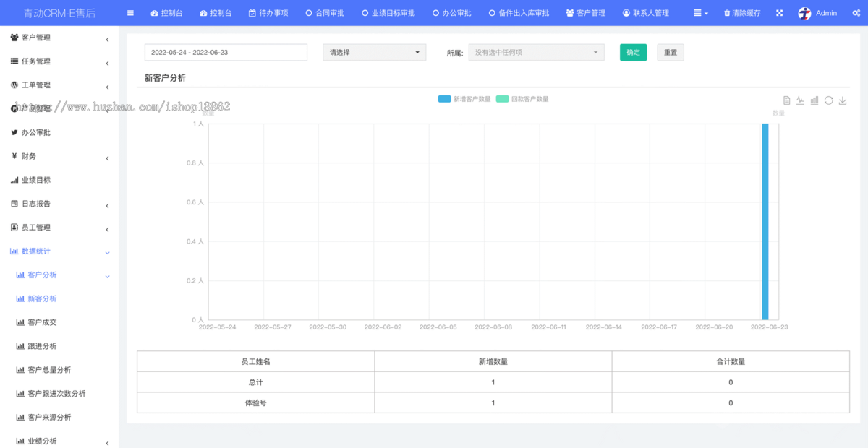The width and height of the screenshot is (868, 448).
Task: Collapse 客户分析 submenu chevron
Action: coord(107,277)
